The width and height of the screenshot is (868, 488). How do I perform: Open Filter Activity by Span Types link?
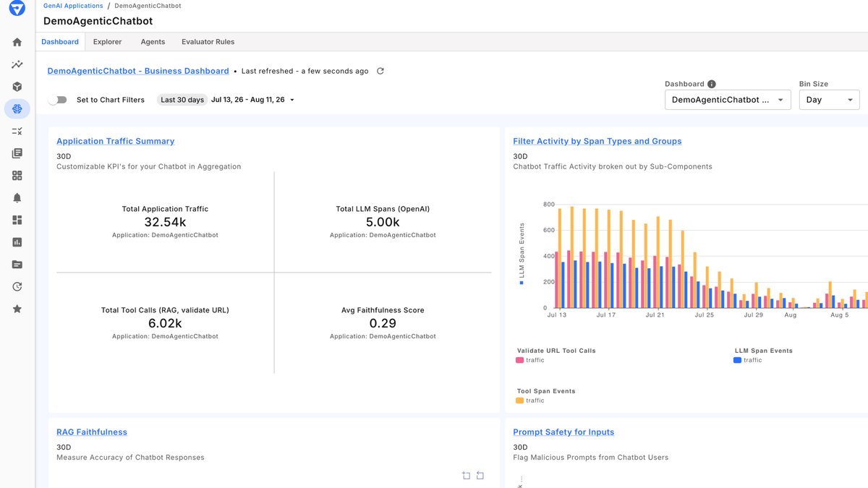point(597,141)
